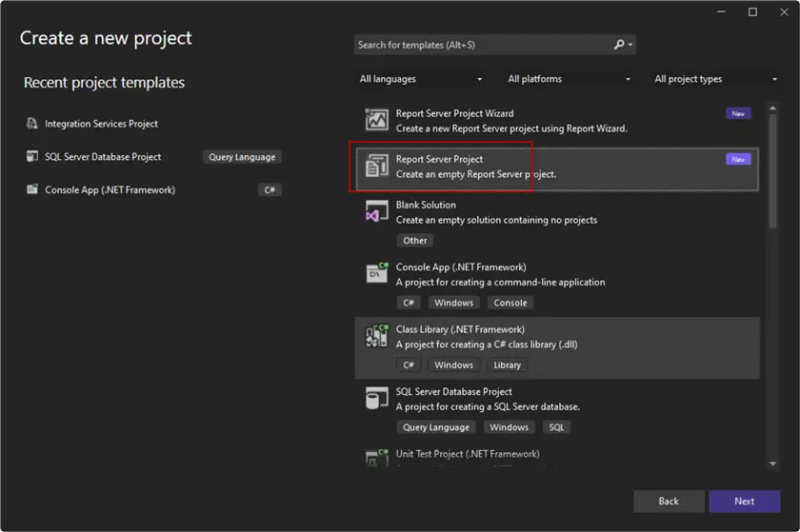
Task: Open the All languages dropdown
Action: tap(420, 79)
